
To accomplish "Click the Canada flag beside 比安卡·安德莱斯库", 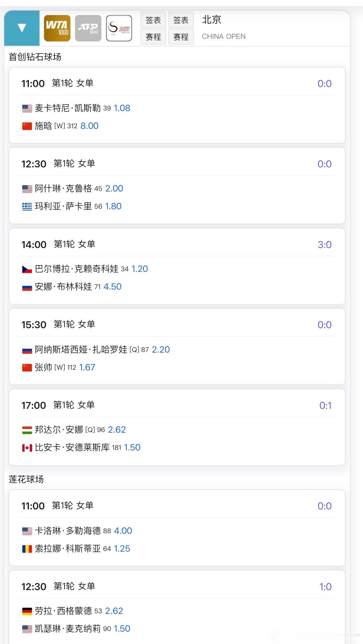I will (x=27, y=448).
